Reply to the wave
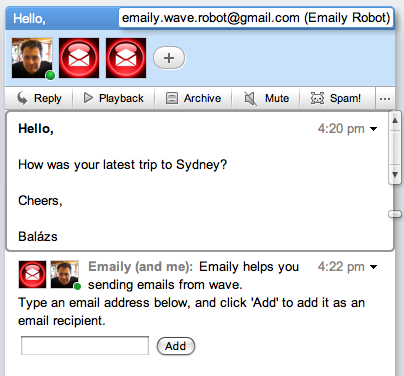 (39, 98)
